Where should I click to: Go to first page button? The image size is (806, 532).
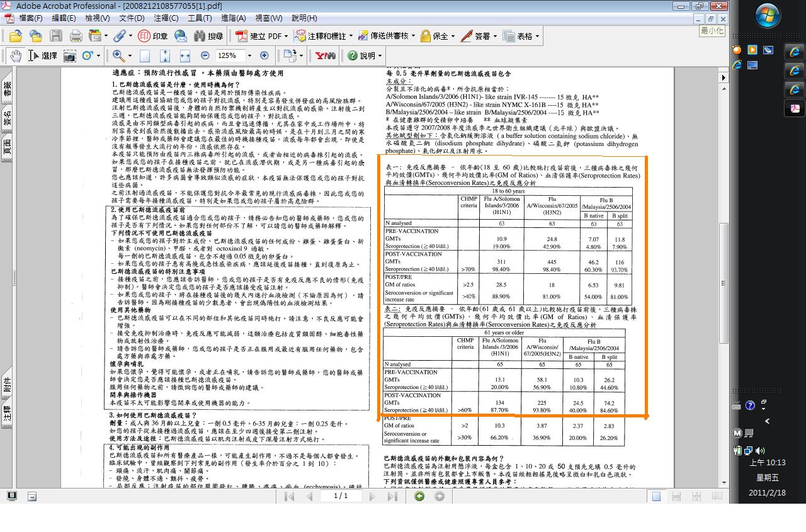[290, 496]
